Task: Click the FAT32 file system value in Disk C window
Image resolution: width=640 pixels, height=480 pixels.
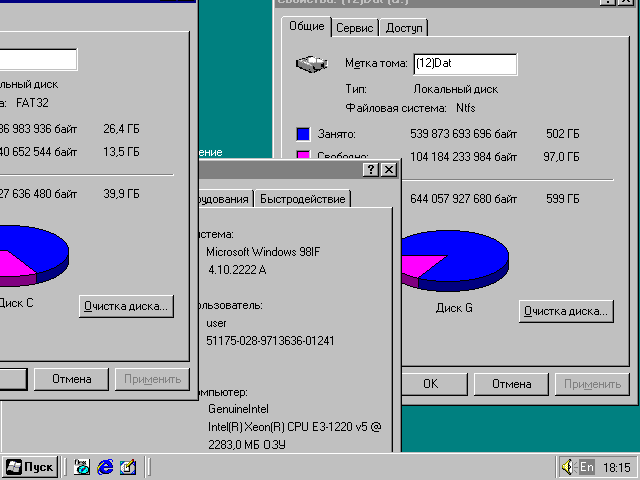Action: pos(32,103)
